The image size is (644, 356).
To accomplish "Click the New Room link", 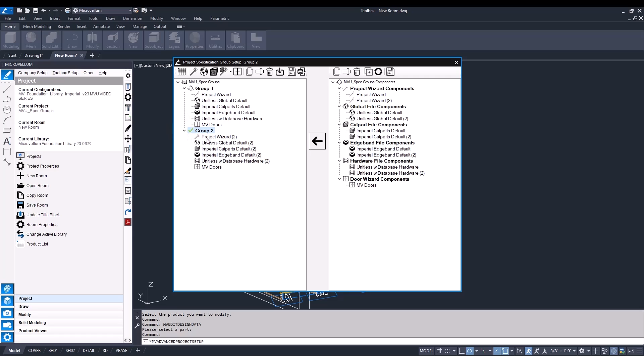I will [37, 176].
